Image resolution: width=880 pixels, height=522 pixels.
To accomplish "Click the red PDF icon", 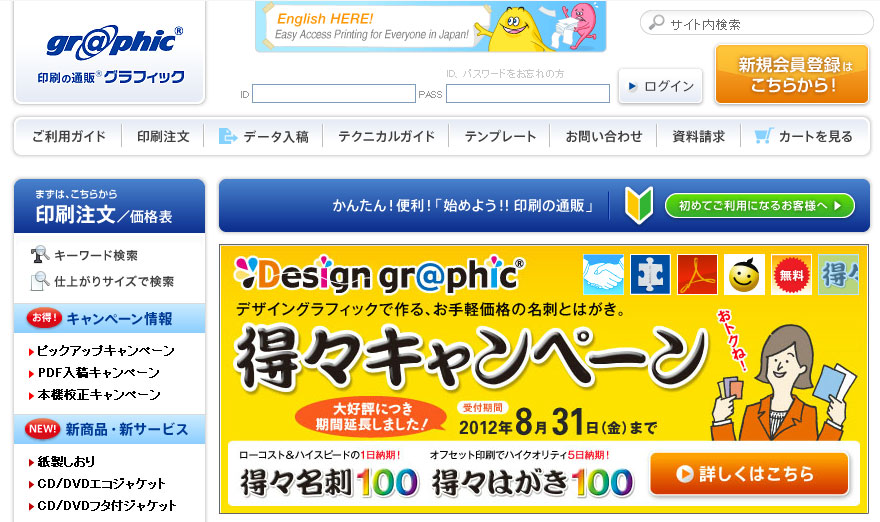I will 697,274.
